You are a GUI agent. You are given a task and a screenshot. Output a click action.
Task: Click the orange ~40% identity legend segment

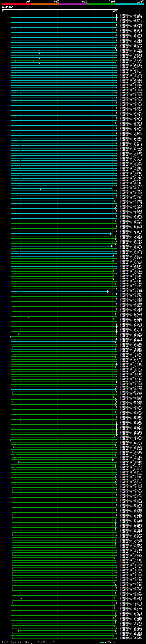[45, 4]
